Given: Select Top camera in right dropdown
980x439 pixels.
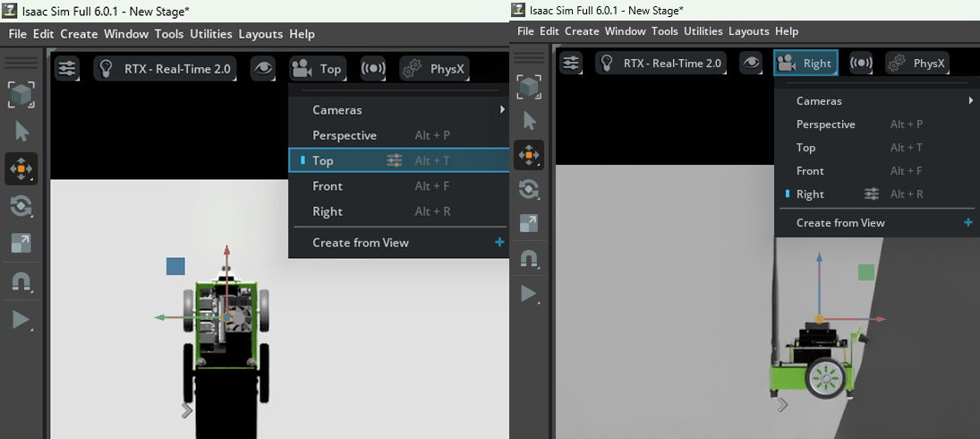Looking at the screenshot, I should tap(876, 148).
